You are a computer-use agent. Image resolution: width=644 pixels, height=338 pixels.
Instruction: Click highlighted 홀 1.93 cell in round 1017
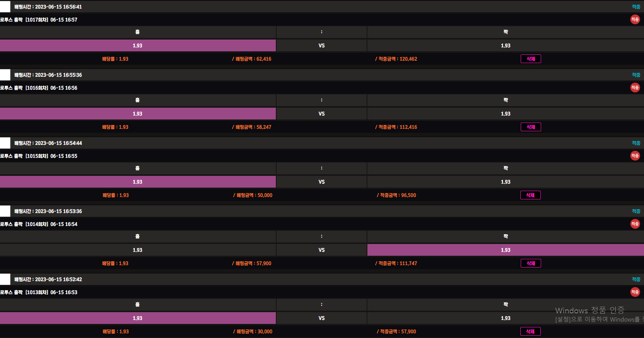click(138, 45)
